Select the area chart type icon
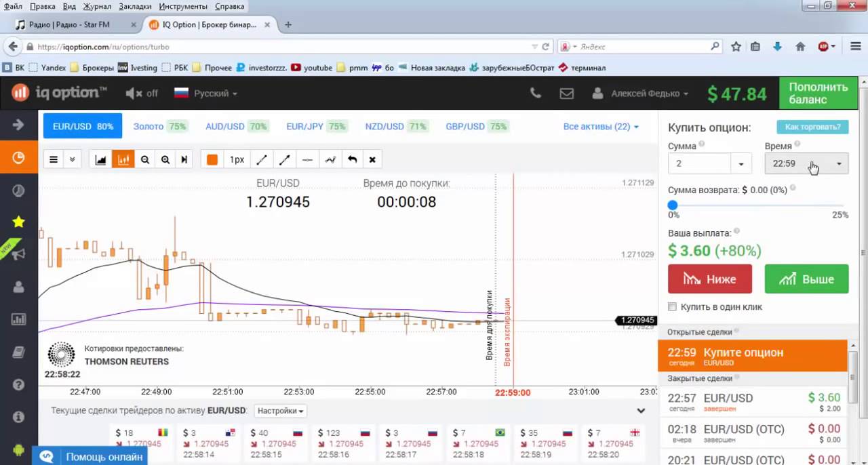 tap(101, 160)
